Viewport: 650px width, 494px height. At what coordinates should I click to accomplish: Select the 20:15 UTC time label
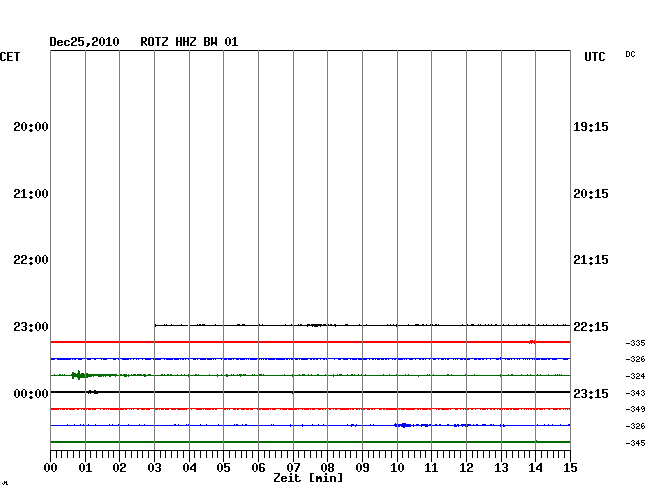click(x=591, y=194)
